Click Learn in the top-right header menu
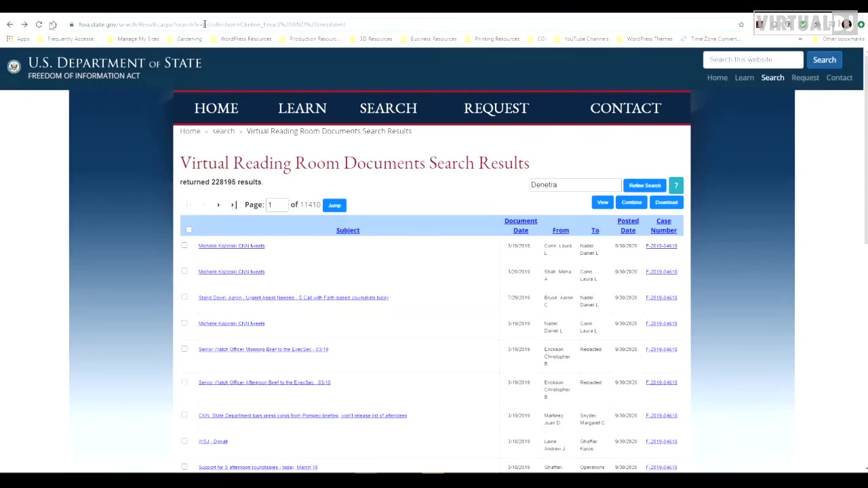This screenshot has height=488, width=868. [744, 77]
